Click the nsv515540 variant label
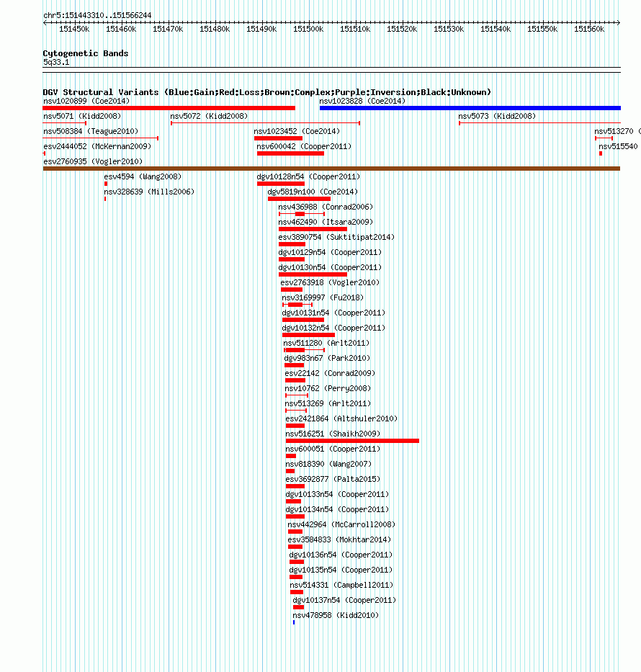 click(618, 146)
